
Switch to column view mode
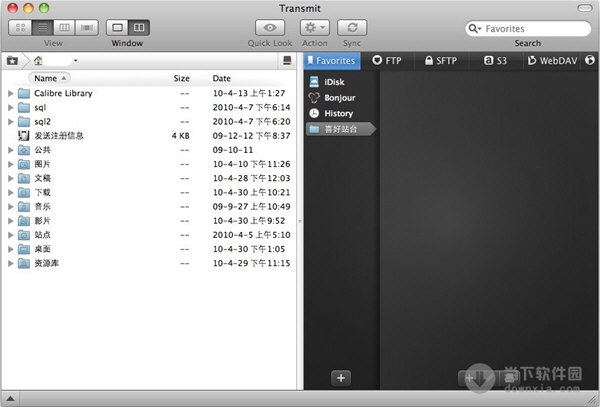tap(64, 28)
